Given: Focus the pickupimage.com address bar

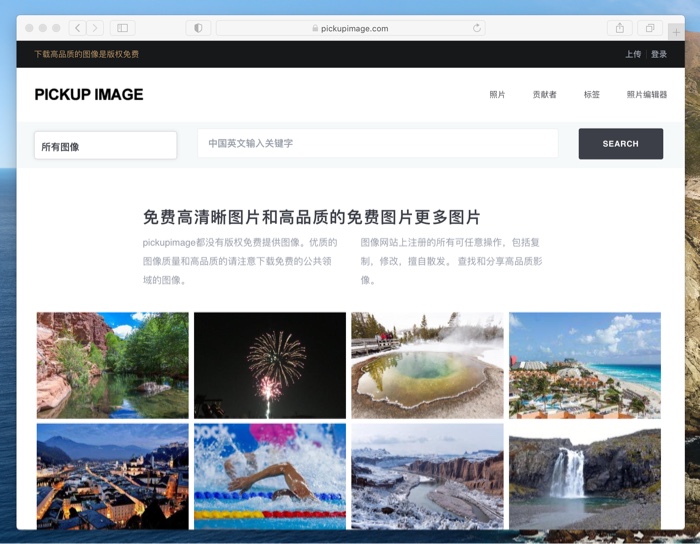Looking at the screenshot, I should (350, 28).
